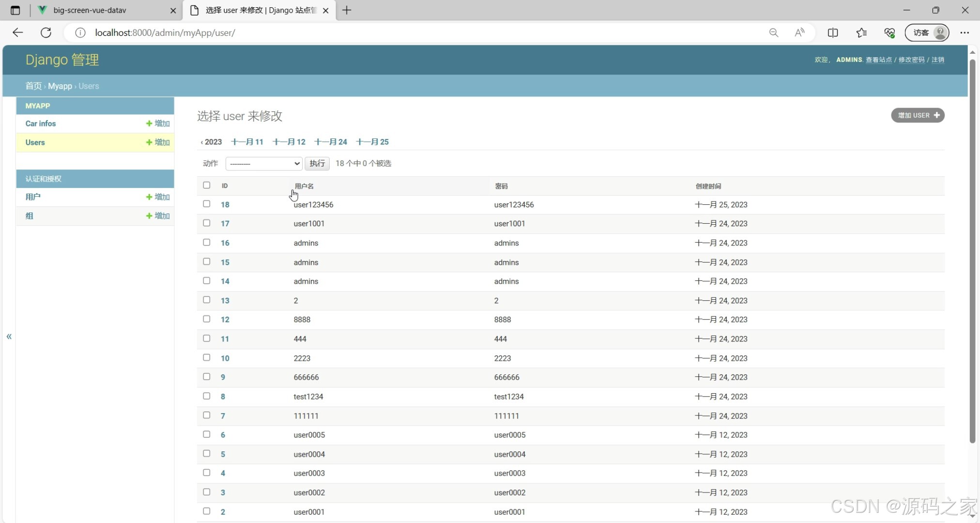Open new browser tab
This screenshot has height=523, width=980.
click(347, 10)
